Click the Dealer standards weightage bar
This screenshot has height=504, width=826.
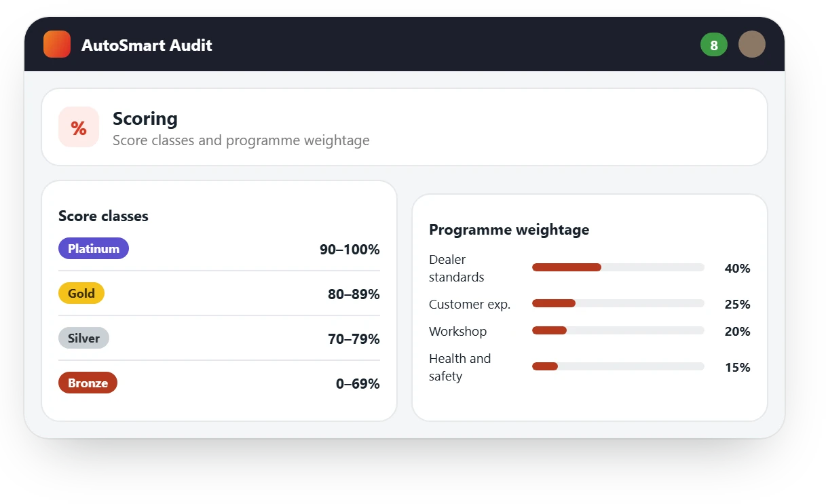(x=618, y=267)
